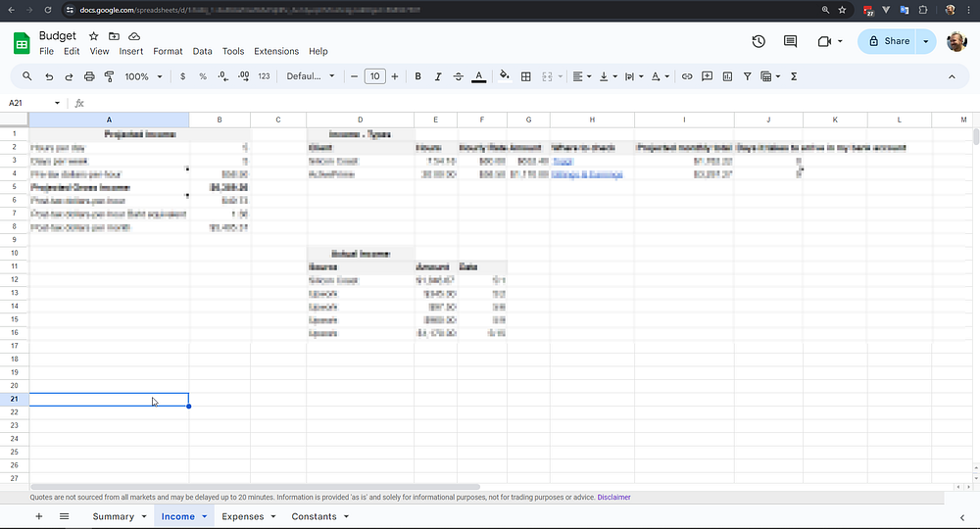
Task: Collapse the toolbar with chevron
Action: (x=952, y=76)
